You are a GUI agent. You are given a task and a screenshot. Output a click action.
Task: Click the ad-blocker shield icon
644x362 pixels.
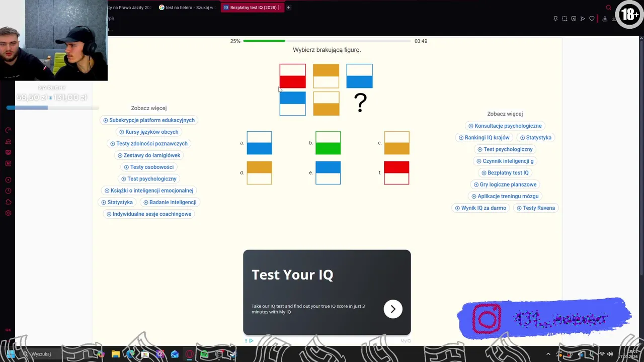(x=574, y=19)
